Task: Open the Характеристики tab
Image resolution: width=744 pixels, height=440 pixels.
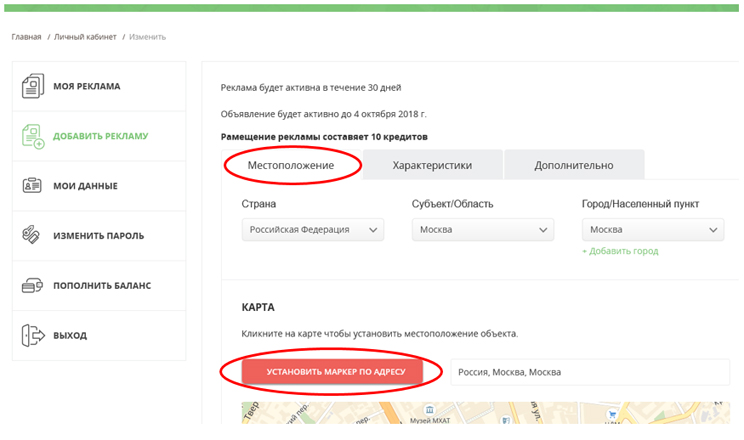Action: click(x=432, y=165)
